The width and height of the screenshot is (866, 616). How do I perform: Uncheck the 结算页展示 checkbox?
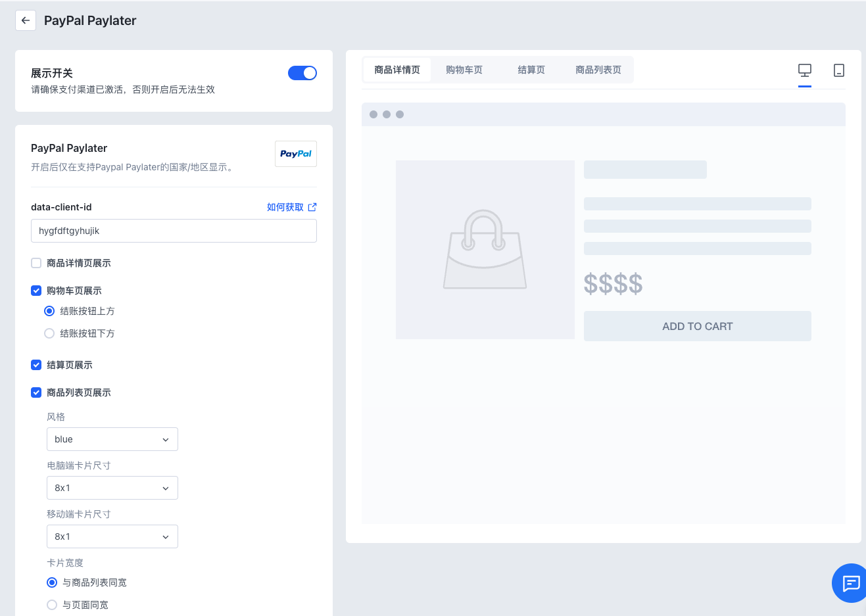coord(36,365)
